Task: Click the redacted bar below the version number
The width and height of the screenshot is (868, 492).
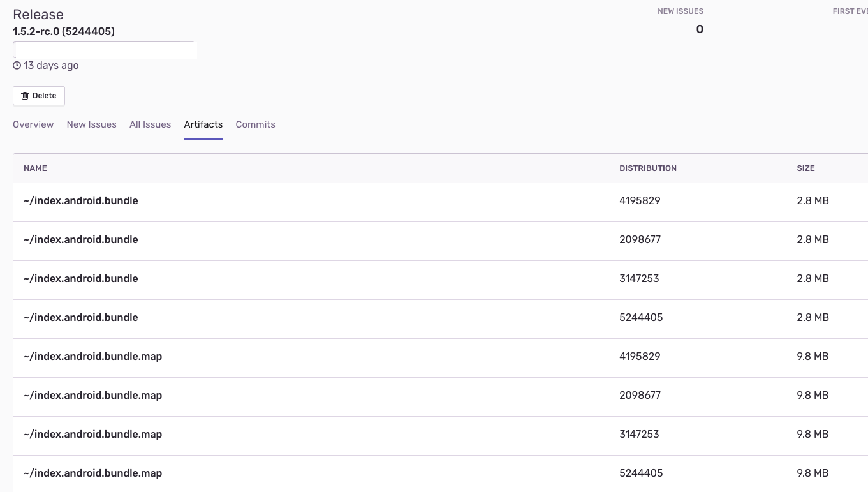Action: tap(105, 50)
